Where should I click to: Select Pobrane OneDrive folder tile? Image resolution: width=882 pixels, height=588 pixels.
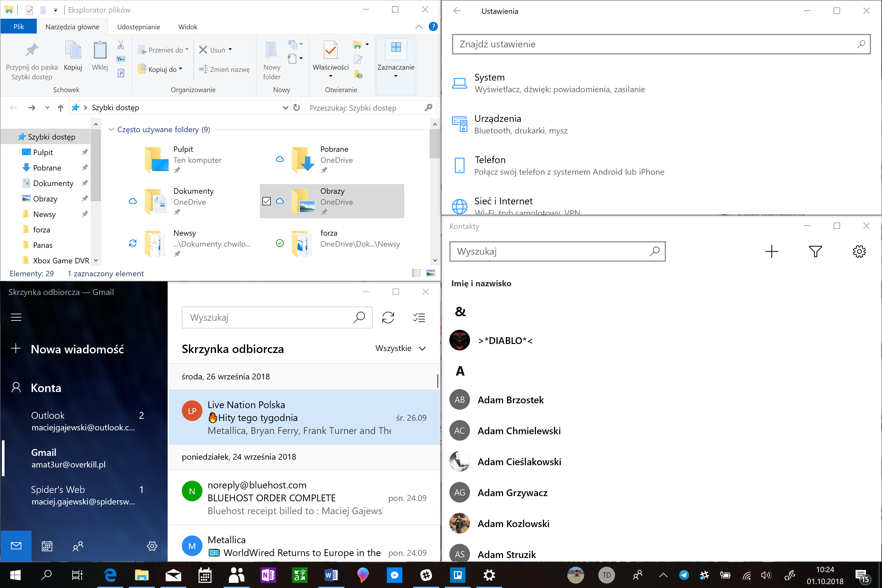332,159
